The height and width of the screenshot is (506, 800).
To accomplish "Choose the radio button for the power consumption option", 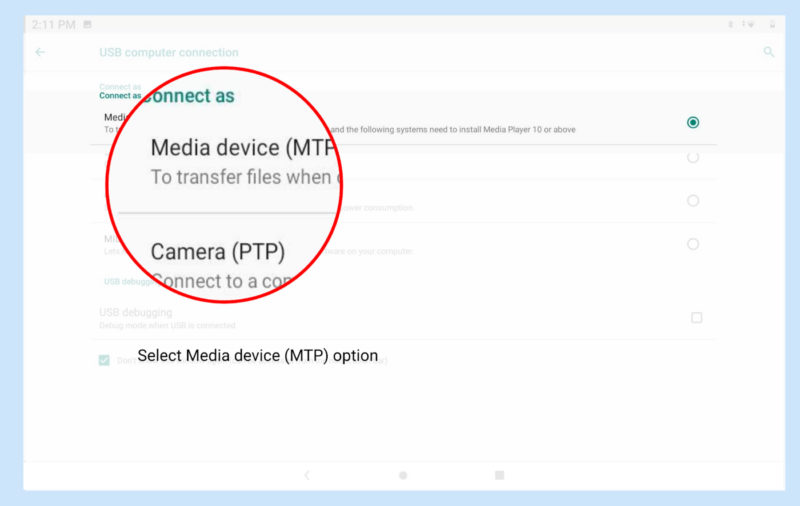I will [693, 200].
